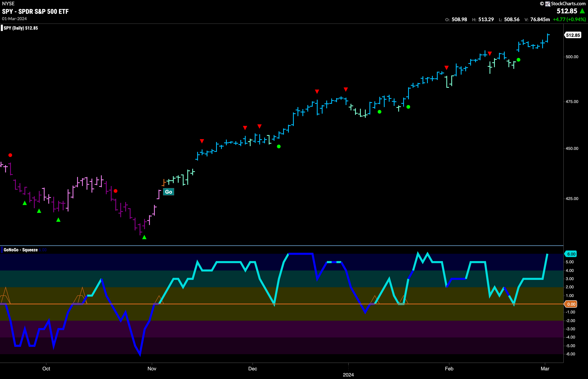Viewport: 588px width, 379px height.
Task: Click the white 512.85 price tag on the axis
Action: tap(573, 35)
